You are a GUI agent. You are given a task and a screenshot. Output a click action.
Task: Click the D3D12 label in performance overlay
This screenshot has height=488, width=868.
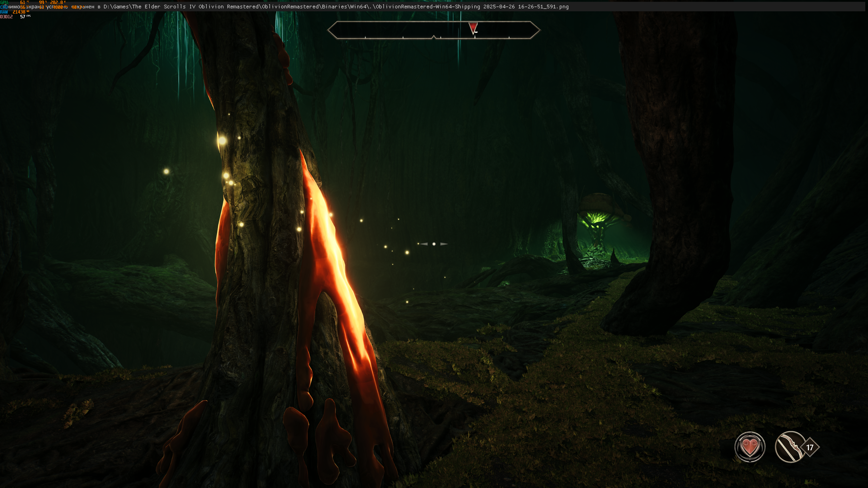point(6,16)
